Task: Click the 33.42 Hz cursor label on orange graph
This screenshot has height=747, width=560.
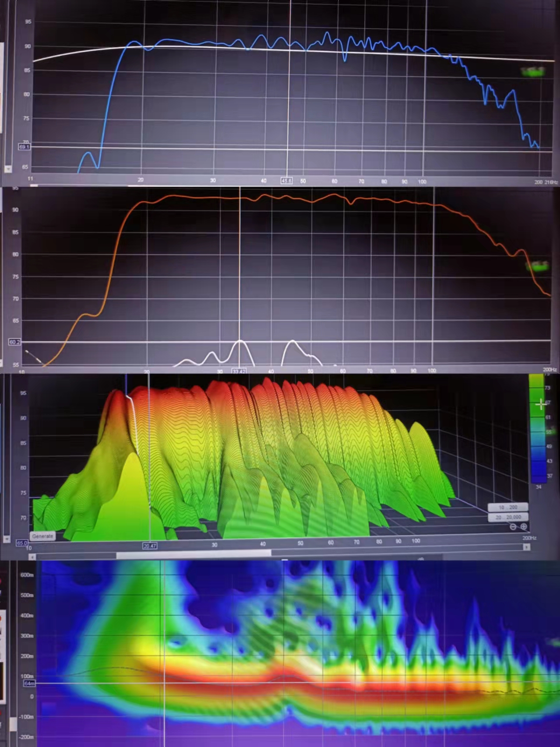Action: pyautogui.click(x=239, y=371)
